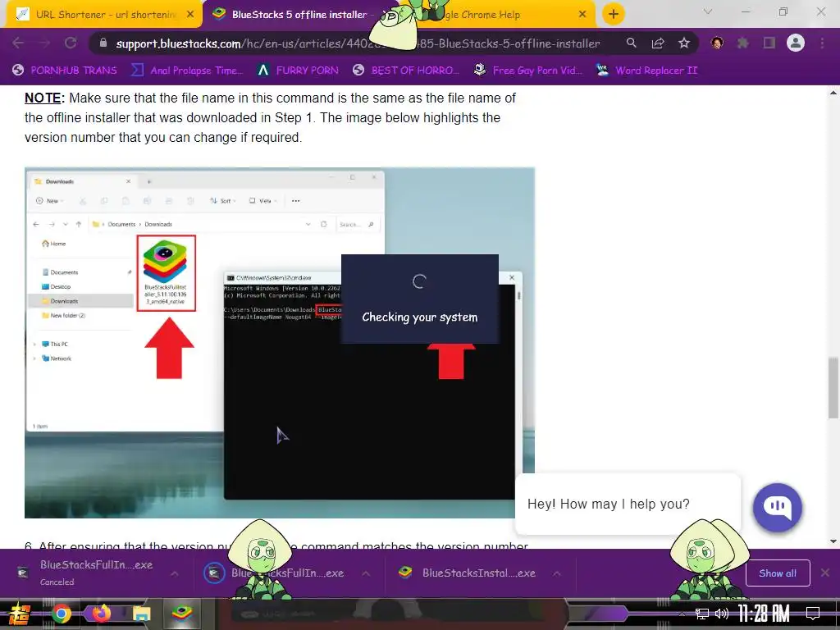Open the Start menu
Viewport: 840px width, 630px height.
[x=18, y=614]
